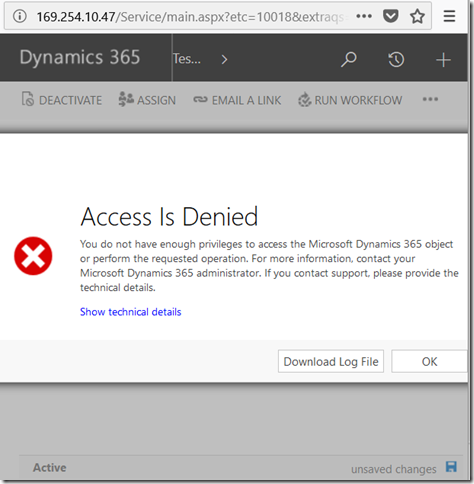Click the Show technical details link

pyautogui.click(x=131, y=312)
